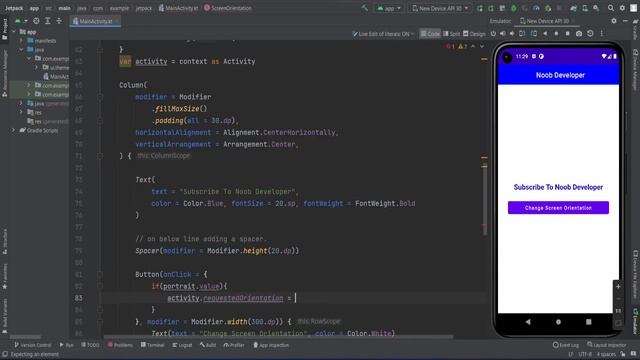Select the New Device API 30 emulator tab

547,21
